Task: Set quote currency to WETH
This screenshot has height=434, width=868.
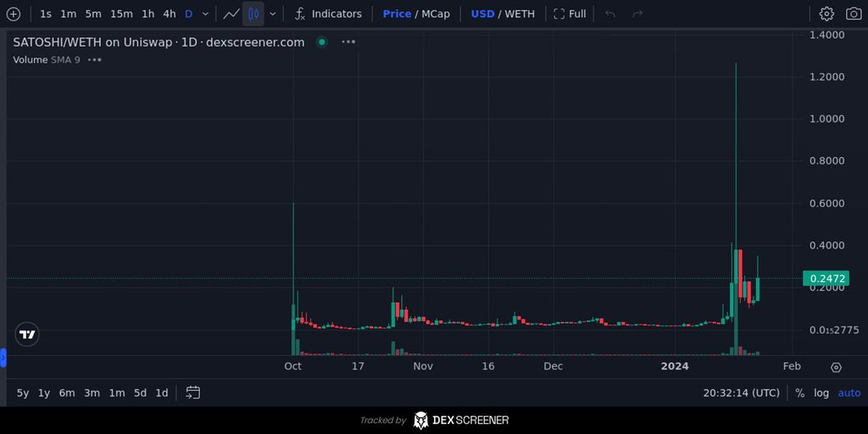Action: pyautogui.click(x=520, y=14)
